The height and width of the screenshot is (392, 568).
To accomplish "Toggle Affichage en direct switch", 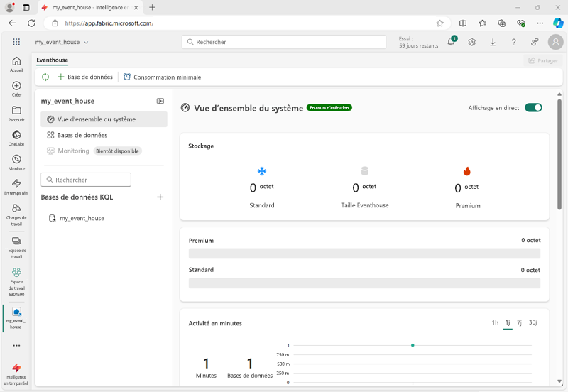I will pyautogui.click(x=533, y=108).
